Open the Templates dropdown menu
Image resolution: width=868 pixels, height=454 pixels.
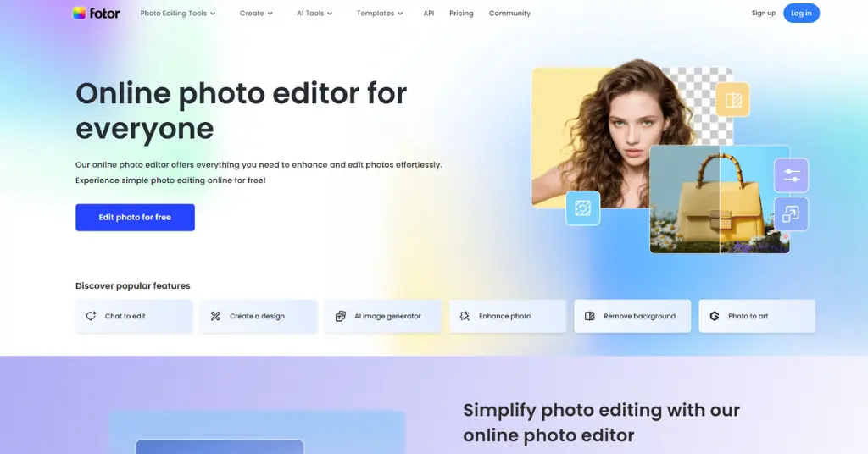380,14
